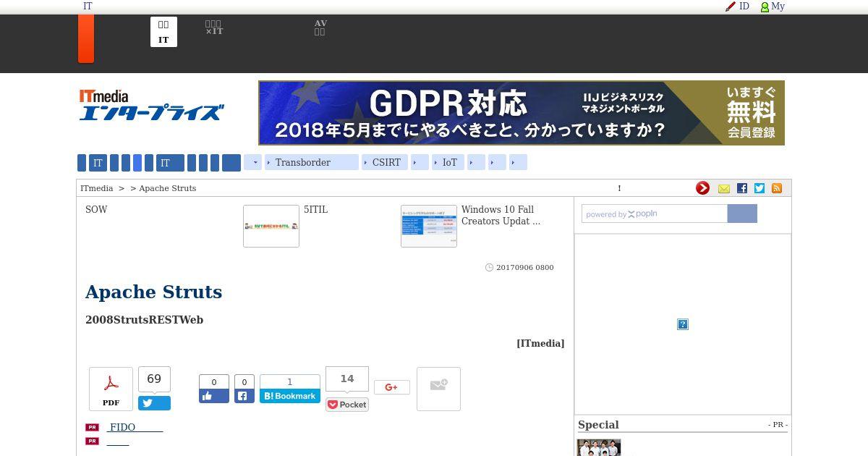The height and width of the screenshot is (456, 868).
Task: Click the popIn search input field
Action: pyautogui.click(x=655, y=214)
